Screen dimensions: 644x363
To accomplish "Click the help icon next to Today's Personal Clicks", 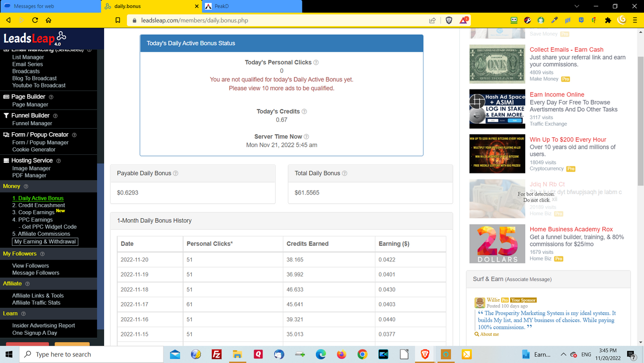I will 316,62.
